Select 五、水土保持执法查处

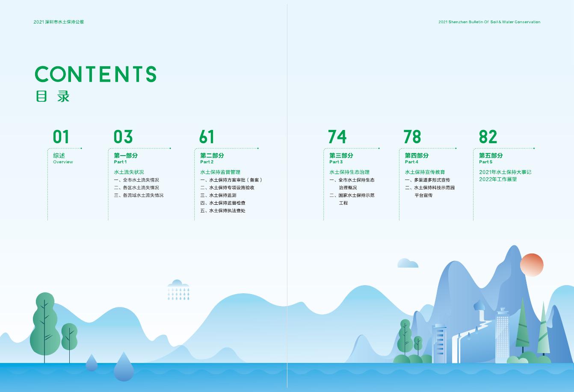tap(223, 211)
